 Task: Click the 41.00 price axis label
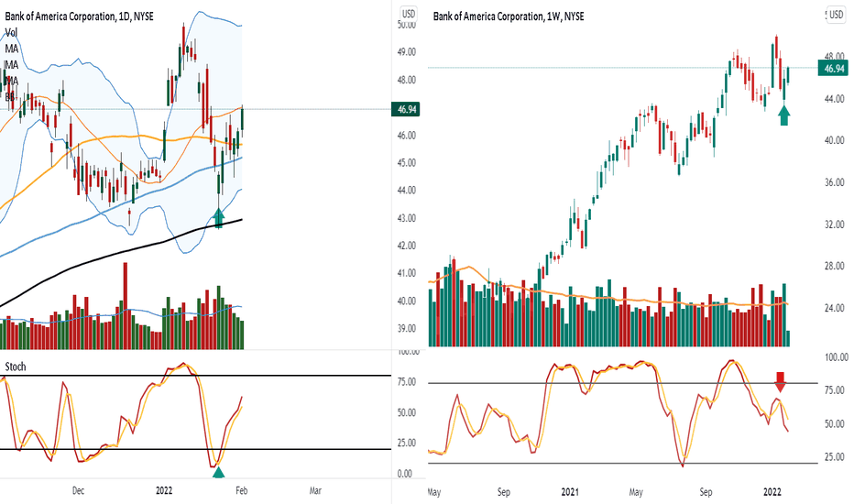point(406,273)
